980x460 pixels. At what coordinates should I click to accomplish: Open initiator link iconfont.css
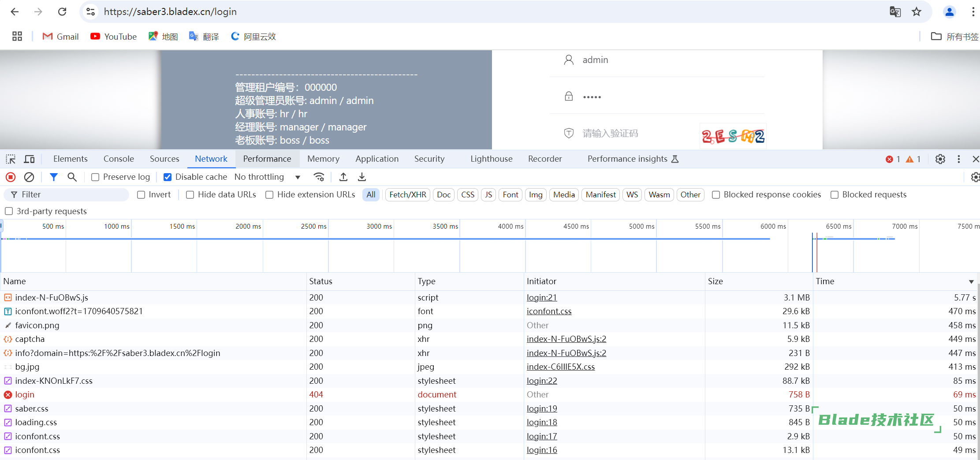point(549,312)
